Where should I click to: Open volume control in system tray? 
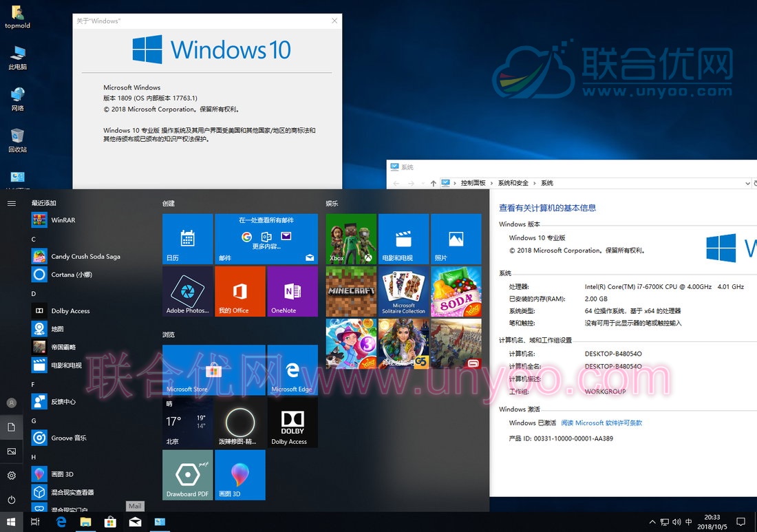click(676, 522)
